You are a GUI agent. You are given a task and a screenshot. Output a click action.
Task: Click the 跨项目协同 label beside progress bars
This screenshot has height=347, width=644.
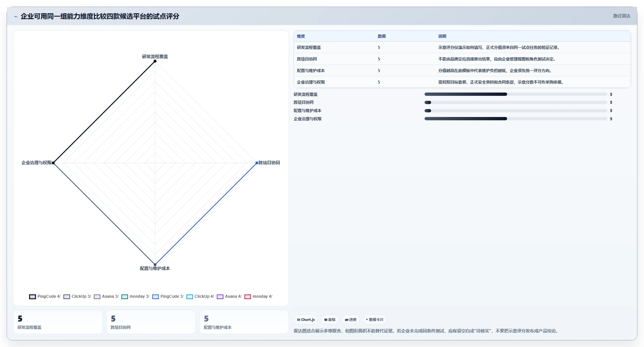[x=303, y=102]
